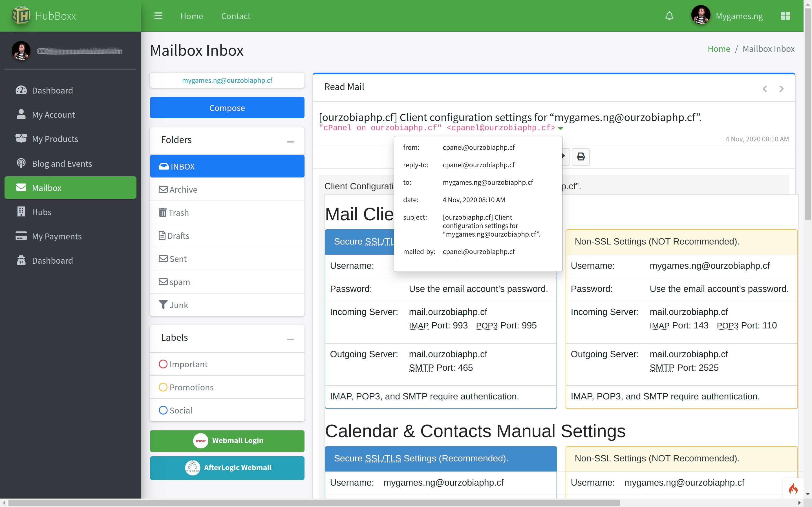
Task: Open the Hubs sidebar item
Action: (x=42, y=212)
